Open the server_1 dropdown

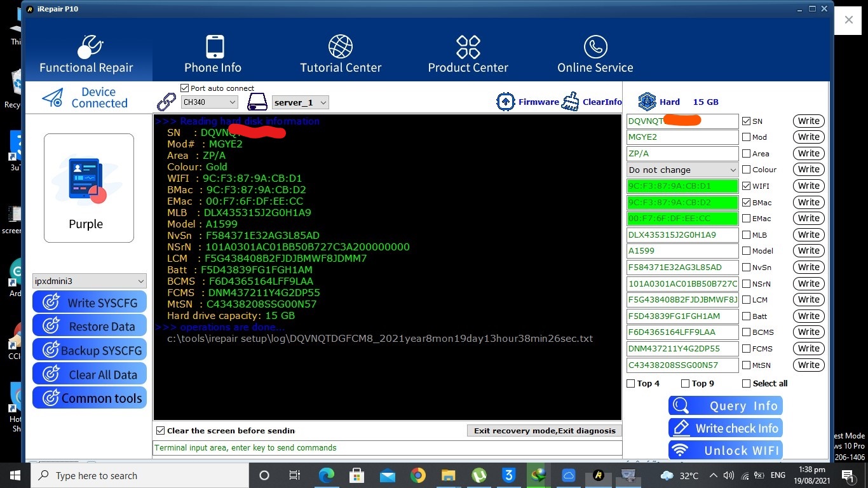pyautogui.click(x=300, y=102)
